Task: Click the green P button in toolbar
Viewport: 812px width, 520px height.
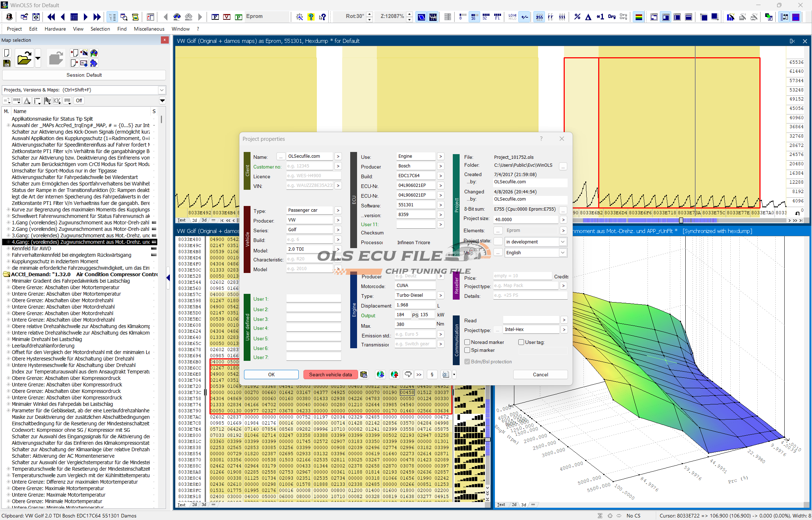Action: [238, 17]
